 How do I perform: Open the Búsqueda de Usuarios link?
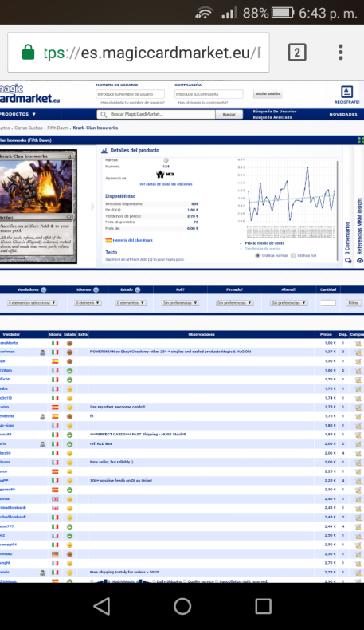coord(275,112)
